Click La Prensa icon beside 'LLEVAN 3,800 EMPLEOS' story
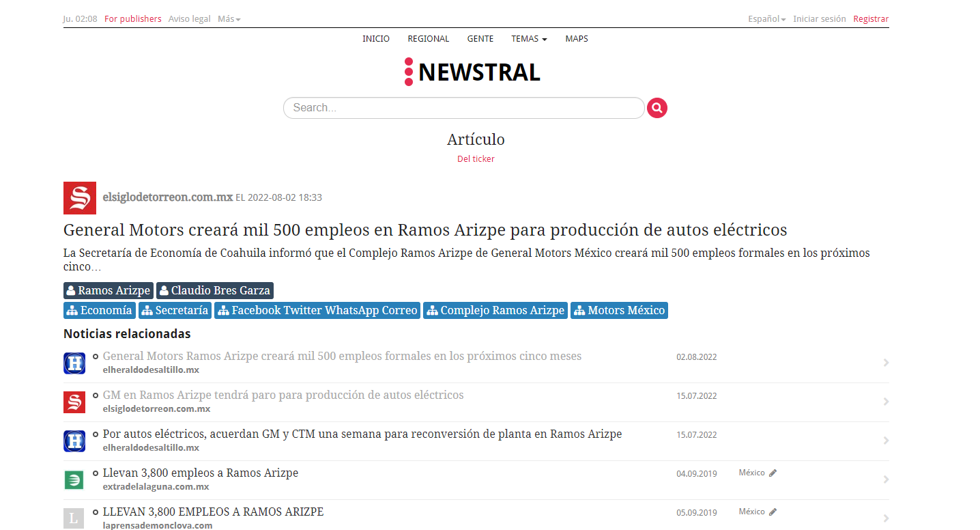This screenshot has width=980, height=530. [74, 519]
